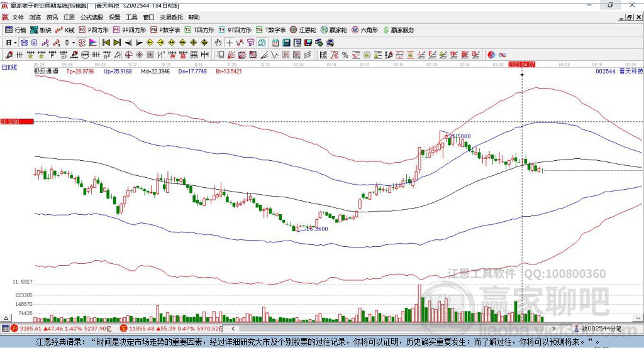Viewport: 644px width, 348px height.
Task: Open the 日 period dropdown
Action: 11,43
